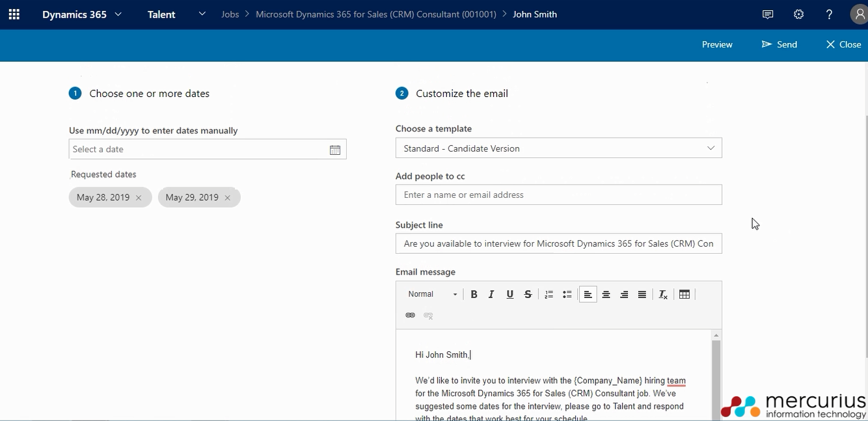Open the Normal paragraph style dropdown
868x421 pixels.
[433, 294]
